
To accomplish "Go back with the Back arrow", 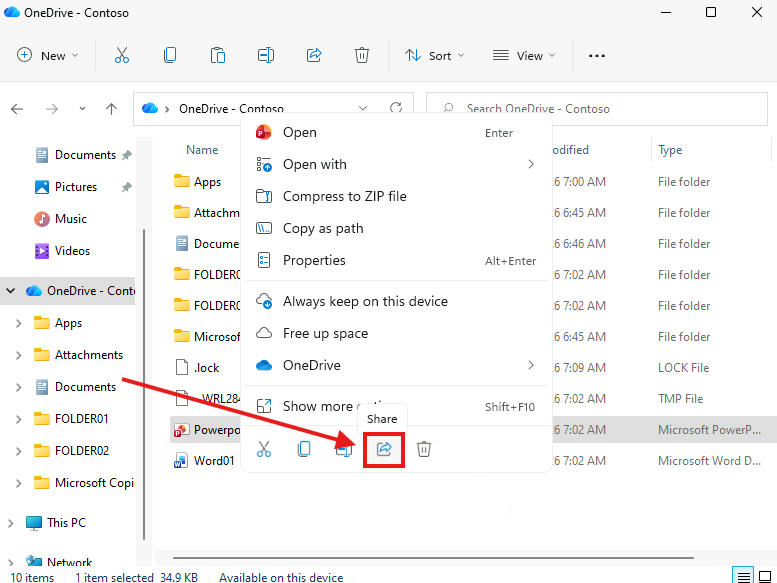I will point(17,108).
